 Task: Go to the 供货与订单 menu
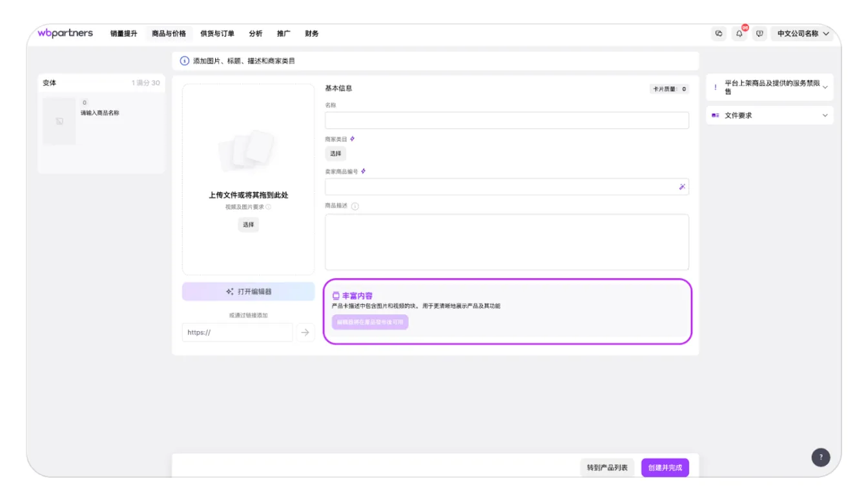217,34
